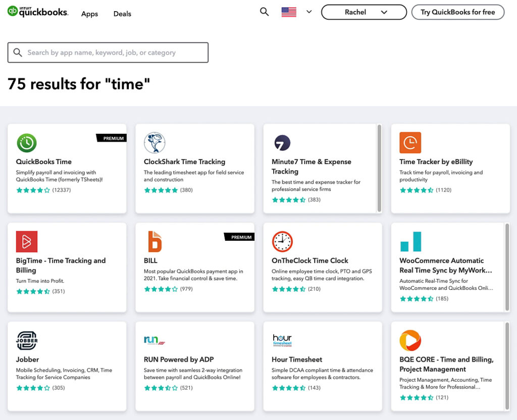Click inside the app search bar
Image resolution: width=517 pixels, height=420 pixels.
108,52
